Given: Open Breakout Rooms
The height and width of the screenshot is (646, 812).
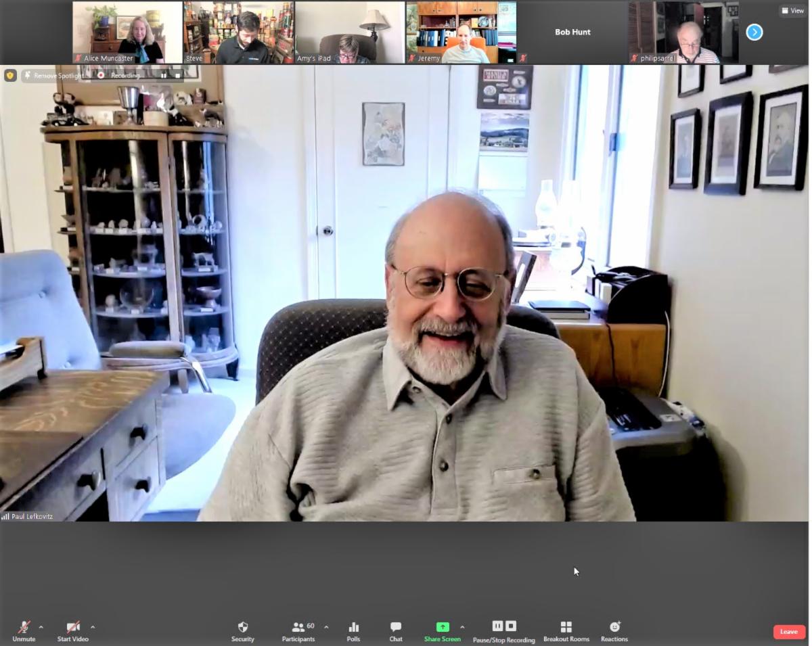Looking at the screenshot, I should 566,631.
